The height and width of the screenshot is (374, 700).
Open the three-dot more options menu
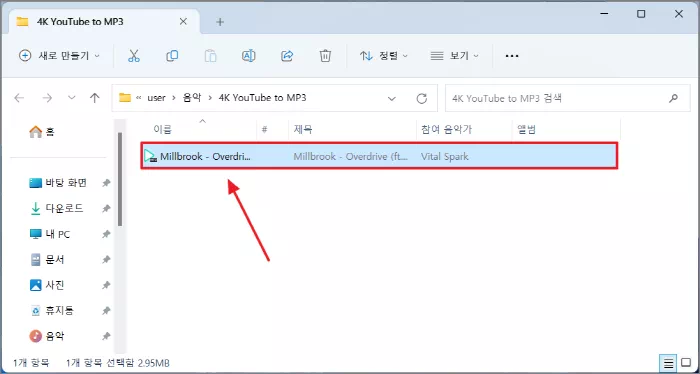click(x=512, y=56)
